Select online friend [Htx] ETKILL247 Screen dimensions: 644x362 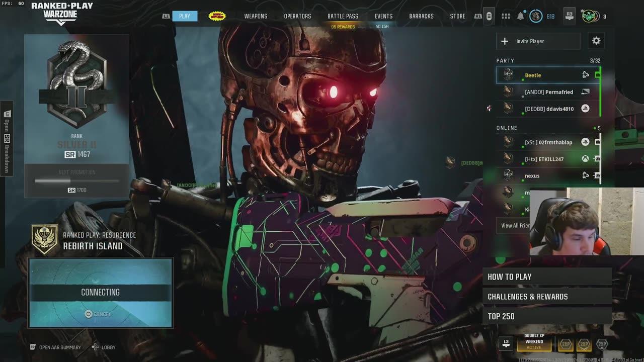point(548,159)
